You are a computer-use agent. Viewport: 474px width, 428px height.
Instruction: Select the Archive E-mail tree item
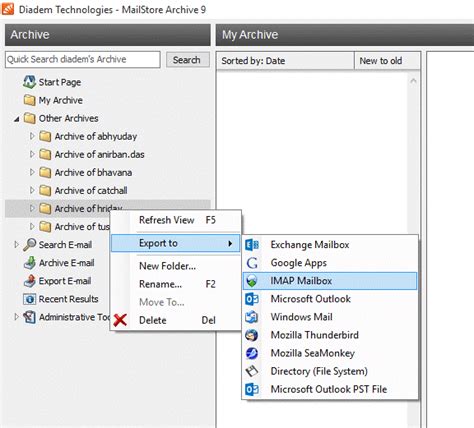(67, 263)
